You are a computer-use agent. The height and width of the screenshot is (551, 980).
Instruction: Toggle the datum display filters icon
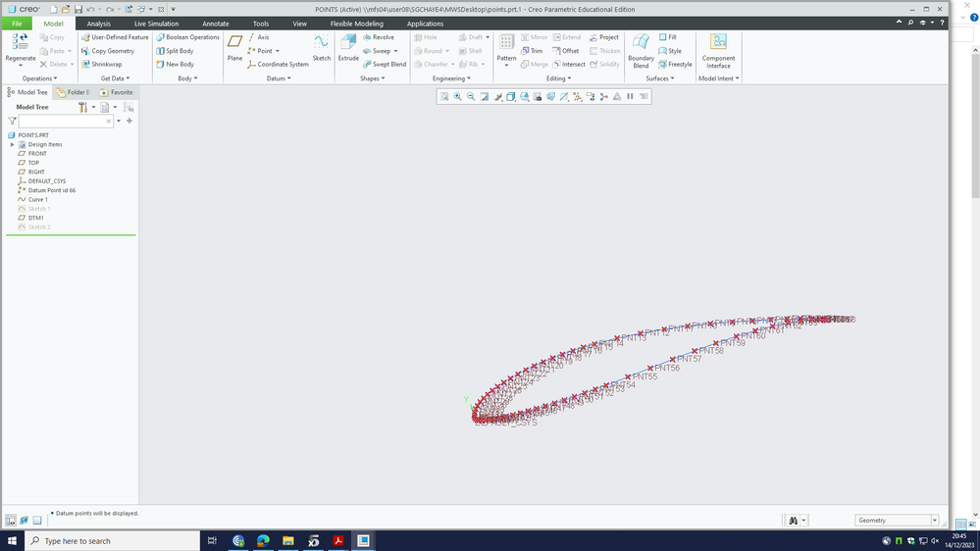point(563,97)
